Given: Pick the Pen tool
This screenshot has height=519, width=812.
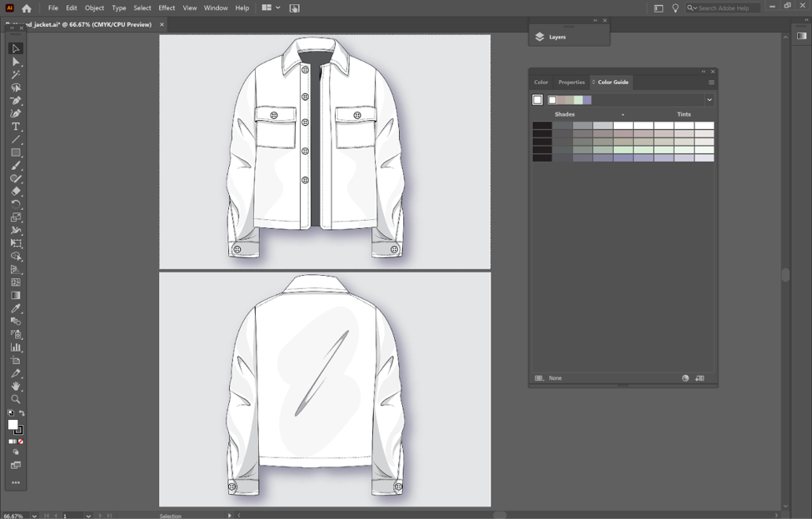Looking at the screenshot, I should pos(15,100).
